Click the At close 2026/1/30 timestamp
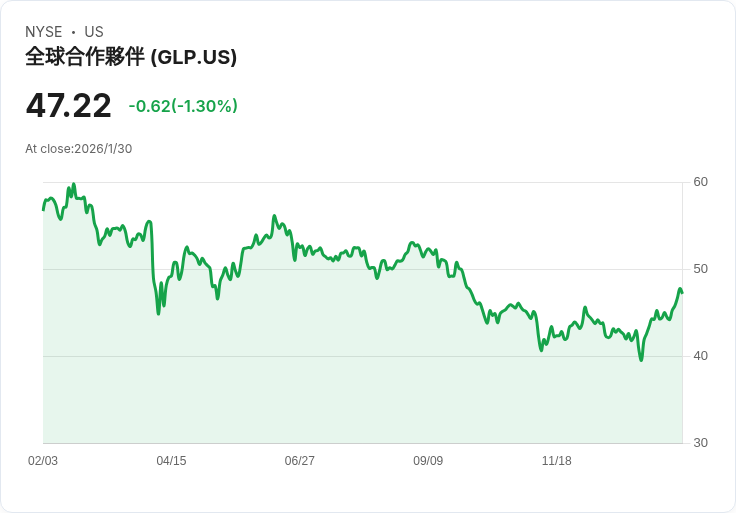 79,149
